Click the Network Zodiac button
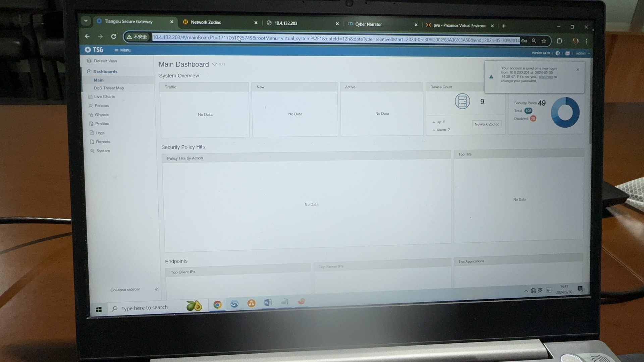644x362 pixels. [487, 124]
